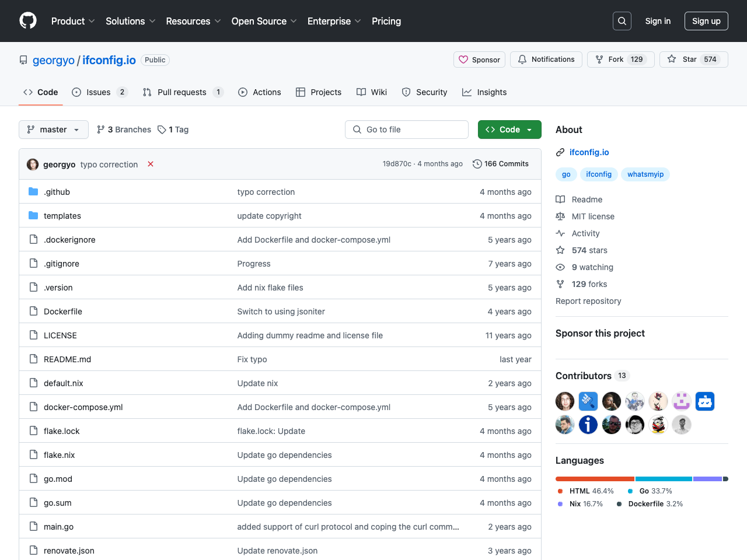Open the Pricing page
This screenshot has height=560, width=747.
pos(386,21)
